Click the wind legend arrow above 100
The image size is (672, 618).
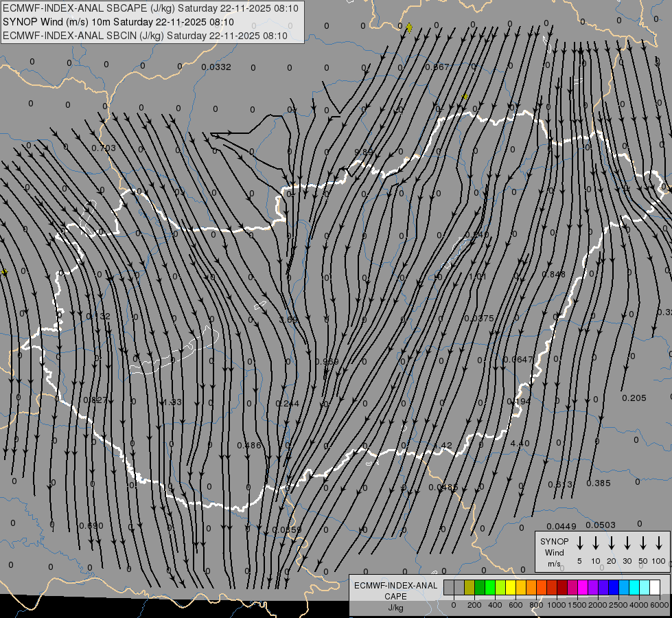tap(659, 543)
